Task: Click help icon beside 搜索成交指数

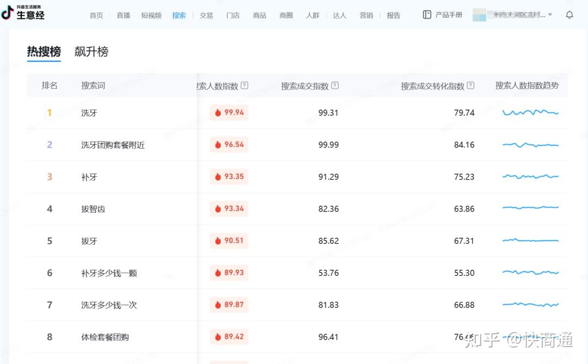Action: (x=335, y=85)
